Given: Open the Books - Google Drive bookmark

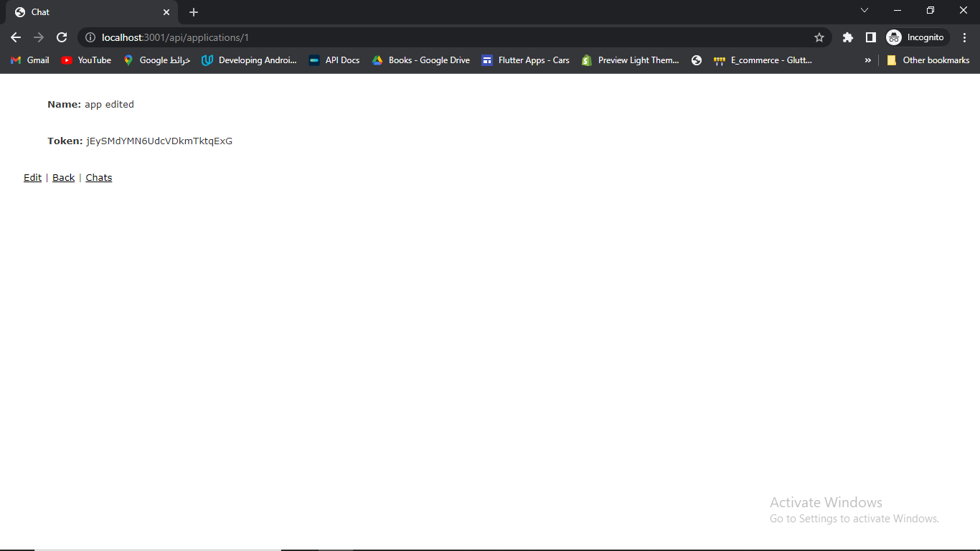Looking at the screenshot, I should tap(420, 60).
